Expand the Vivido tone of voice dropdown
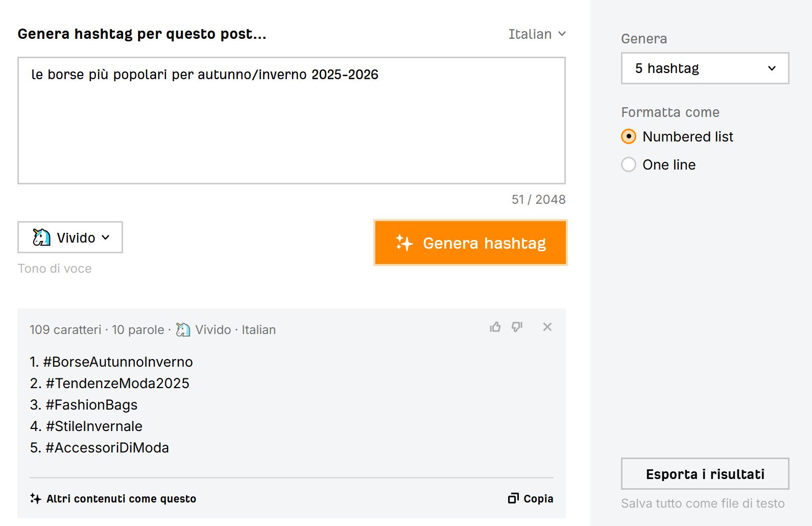812x526 pixels. click(x=70, y=237)
